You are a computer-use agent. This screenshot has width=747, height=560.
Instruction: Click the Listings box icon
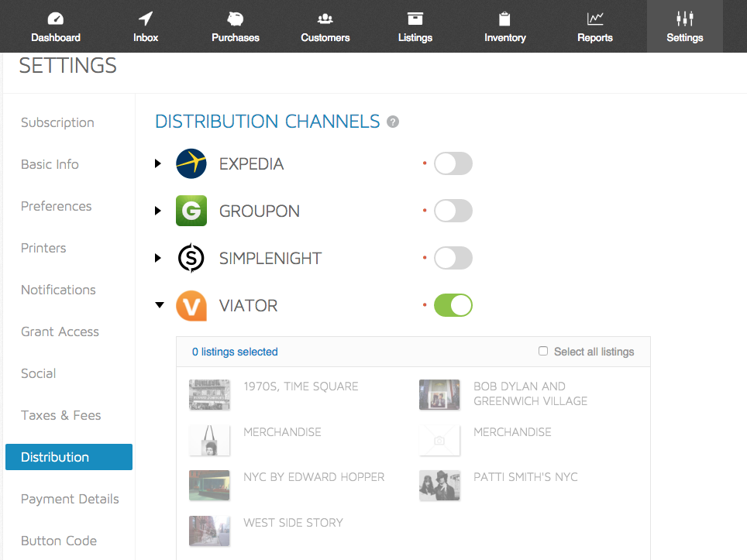(415, 19)
